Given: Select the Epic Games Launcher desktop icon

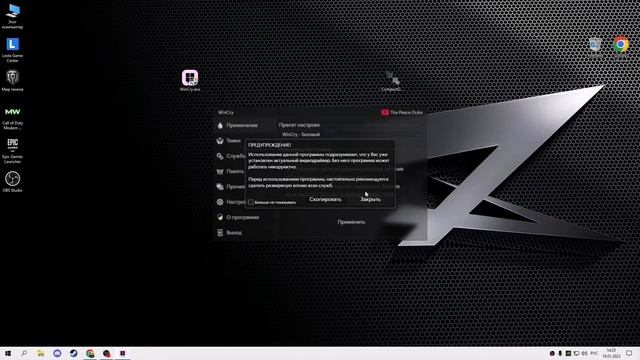Looking at the screenshot, I should 12,151.
